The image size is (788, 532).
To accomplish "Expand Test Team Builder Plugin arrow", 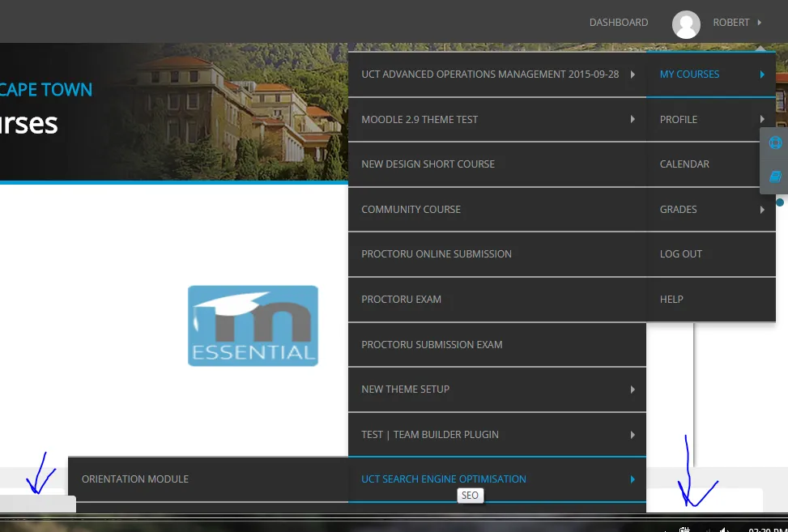I will point(633,435).
